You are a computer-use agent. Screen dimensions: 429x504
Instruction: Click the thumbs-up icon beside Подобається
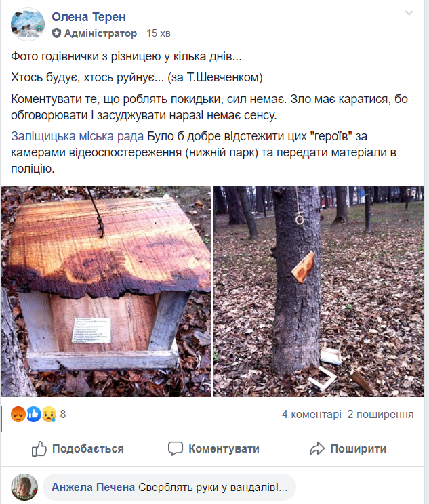(x=39, y=448)
